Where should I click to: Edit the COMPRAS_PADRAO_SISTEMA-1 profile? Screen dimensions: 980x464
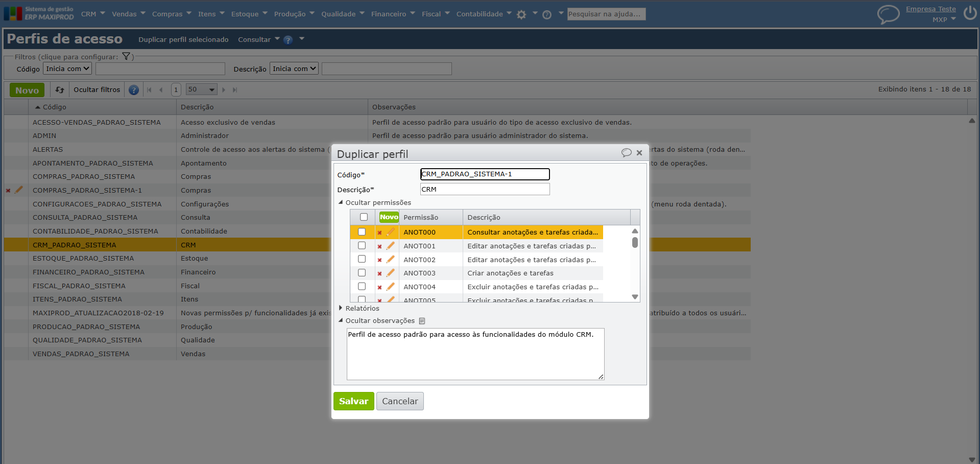tap(19, 190)
